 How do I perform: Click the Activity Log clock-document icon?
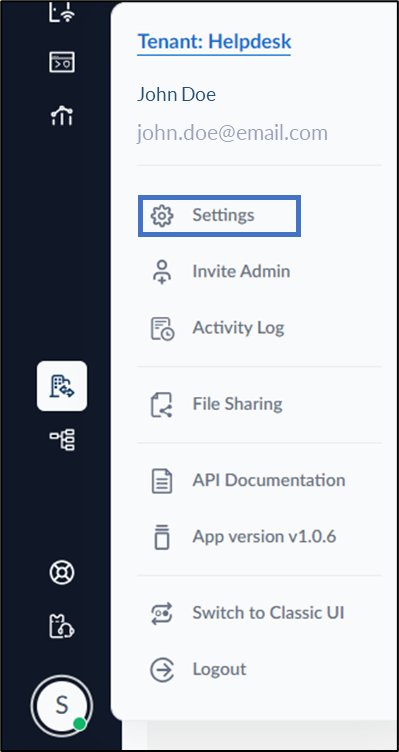click(x=163, y=329)
